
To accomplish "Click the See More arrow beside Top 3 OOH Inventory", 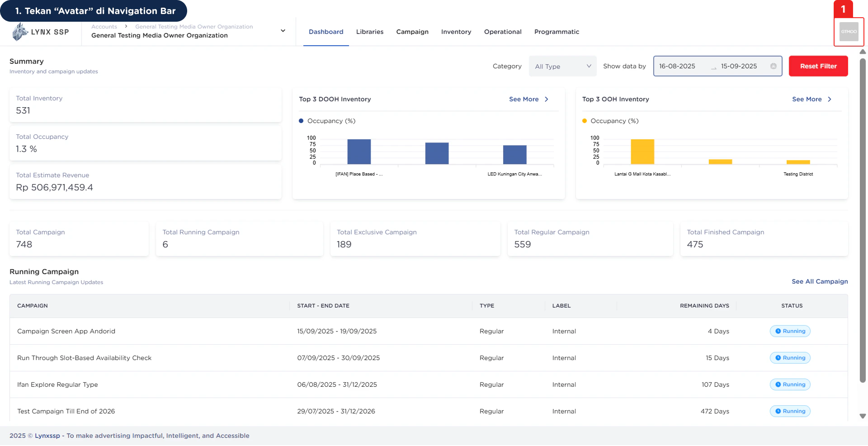I will tap(830, 99).
